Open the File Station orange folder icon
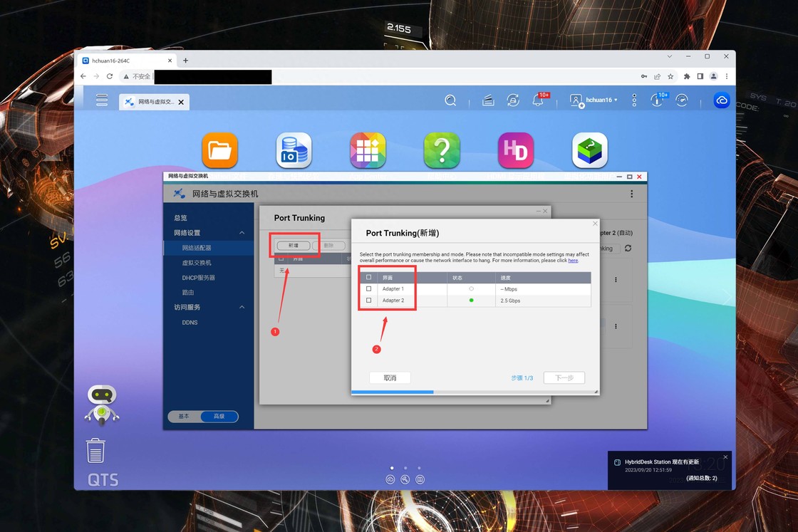 point(219,150)
